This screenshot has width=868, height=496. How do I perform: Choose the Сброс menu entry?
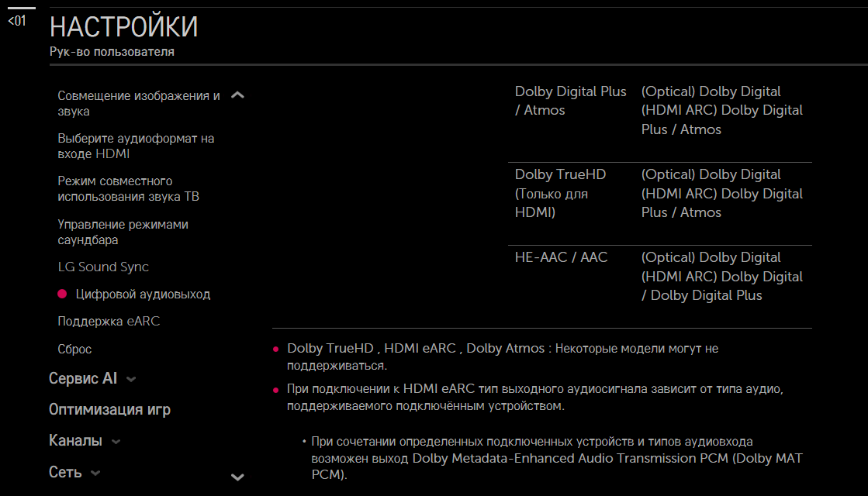[74, 349]
